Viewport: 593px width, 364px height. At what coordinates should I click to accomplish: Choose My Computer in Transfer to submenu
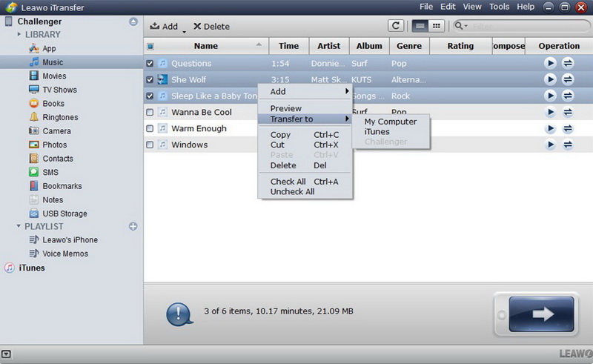click(390, 122)
